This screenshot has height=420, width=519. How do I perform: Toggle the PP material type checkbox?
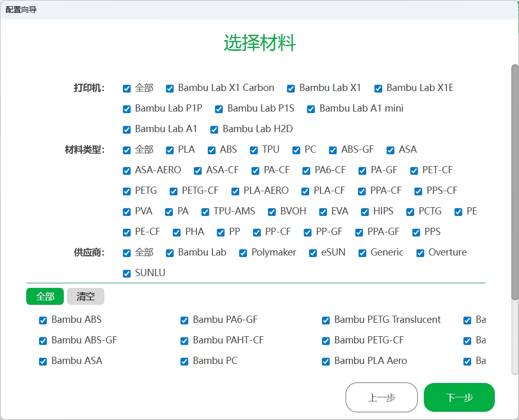tap(221, 232)
